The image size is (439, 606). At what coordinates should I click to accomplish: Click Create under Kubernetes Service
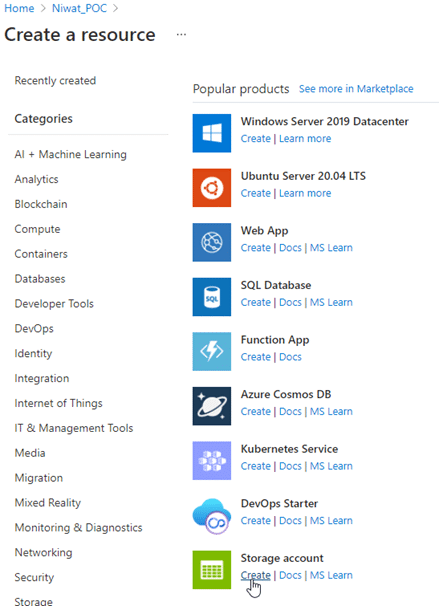click(255, 466)
